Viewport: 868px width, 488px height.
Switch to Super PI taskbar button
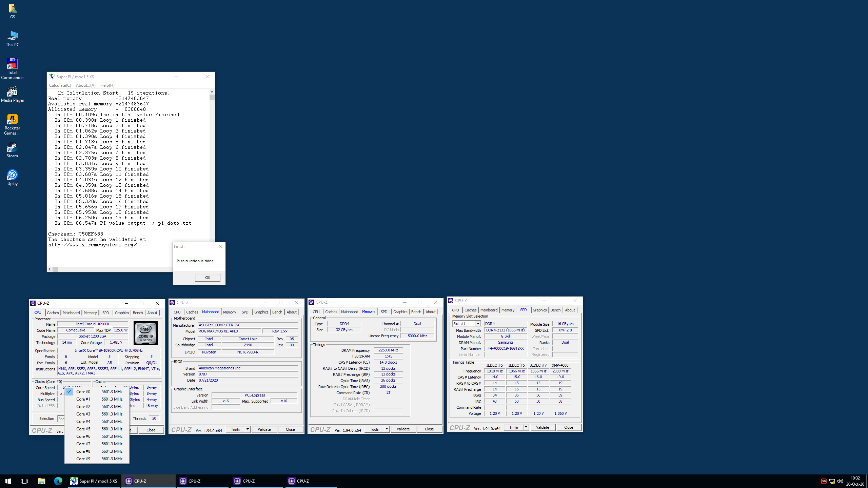coord(94,481)
